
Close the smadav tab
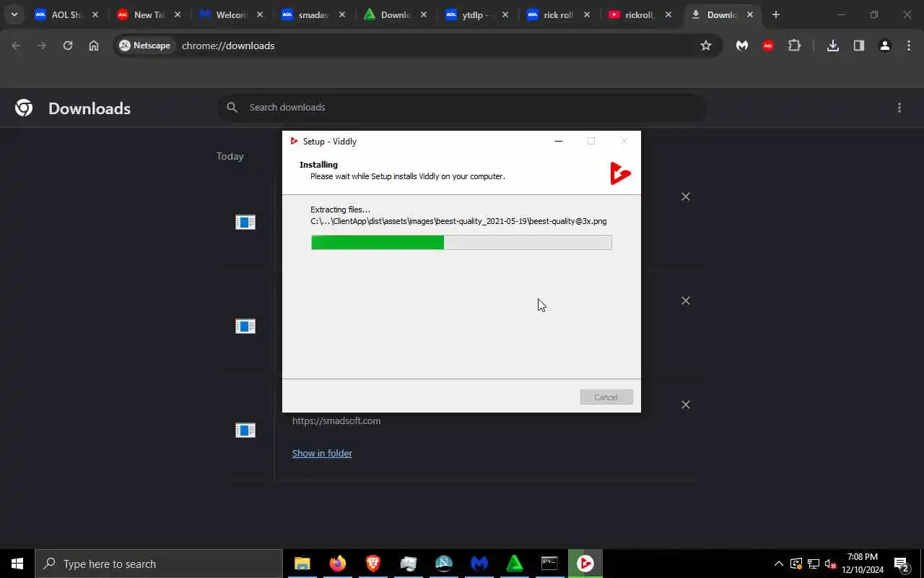point(341,14)
